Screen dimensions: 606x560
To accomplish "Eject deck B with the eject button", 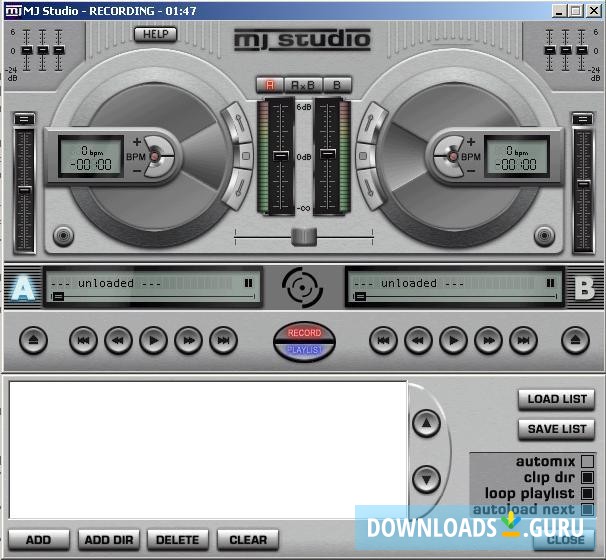I will coord(575,340).
